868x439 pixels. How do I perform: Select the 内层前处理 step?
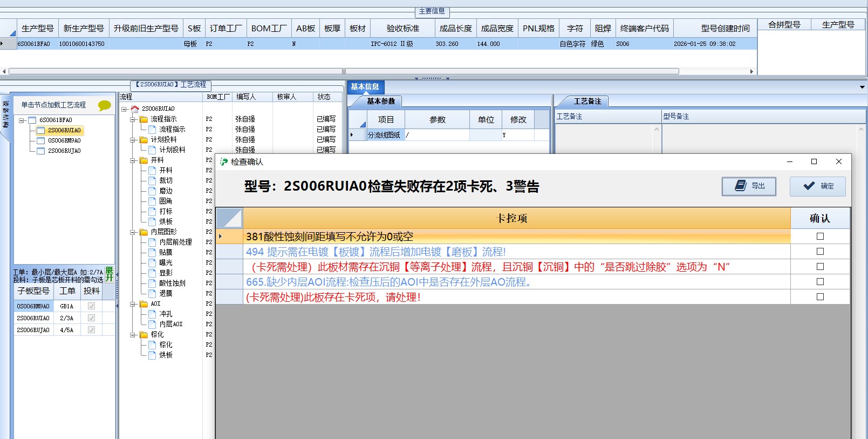point(175,242)
